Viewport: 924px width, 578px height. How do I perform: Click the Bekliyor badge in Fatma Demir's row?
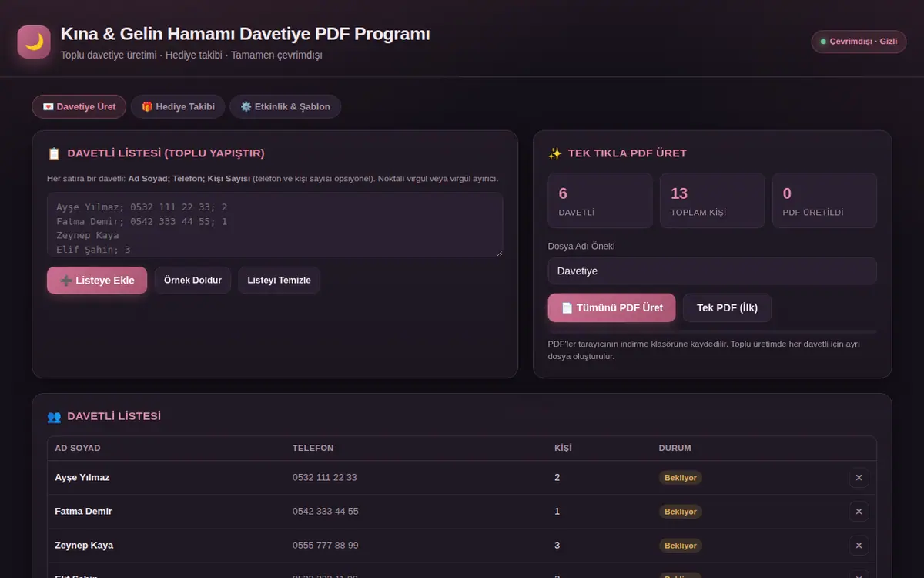tap(681, 512)
